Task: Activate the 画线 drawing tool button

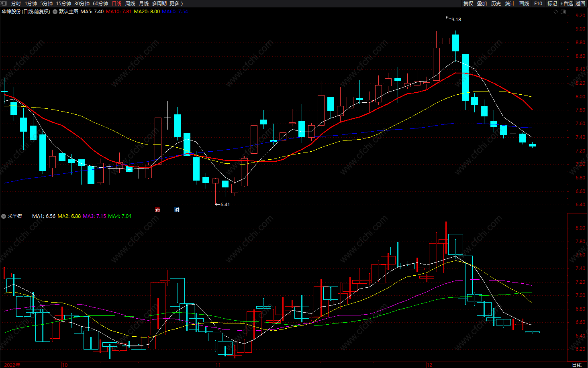Action: 524,4
